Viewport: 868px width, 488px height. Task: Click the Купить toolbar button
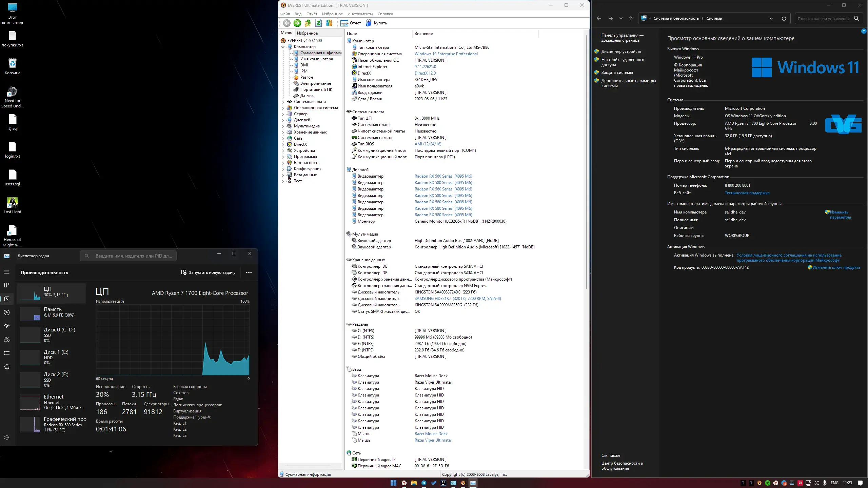[x=376, y=23]
